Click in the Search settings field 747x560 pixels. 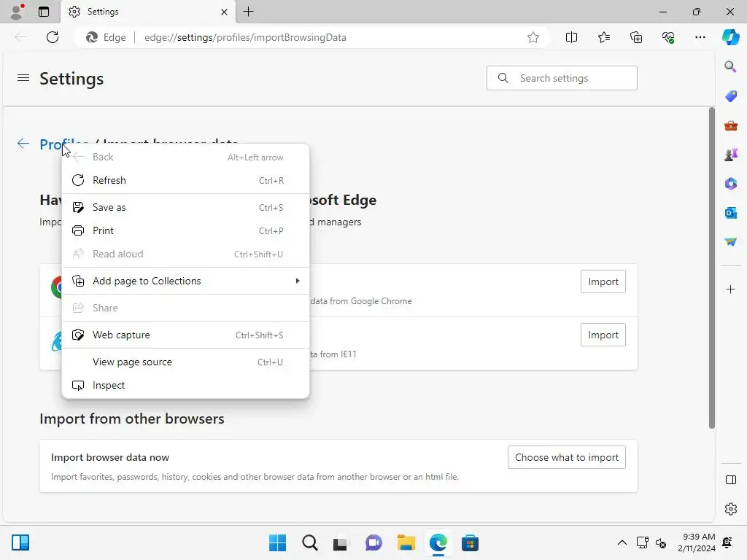point(562,78)
